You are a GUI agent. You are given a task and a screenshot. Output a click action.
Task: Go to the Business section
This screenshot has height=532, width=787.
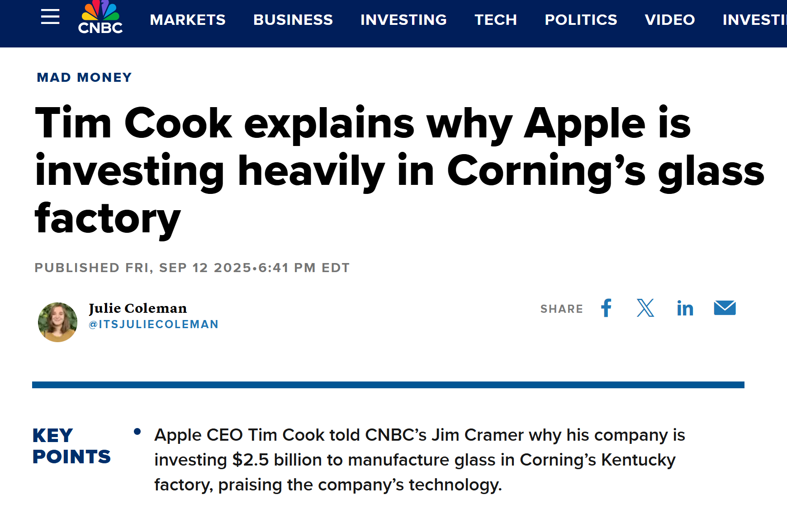click(293, 20)
